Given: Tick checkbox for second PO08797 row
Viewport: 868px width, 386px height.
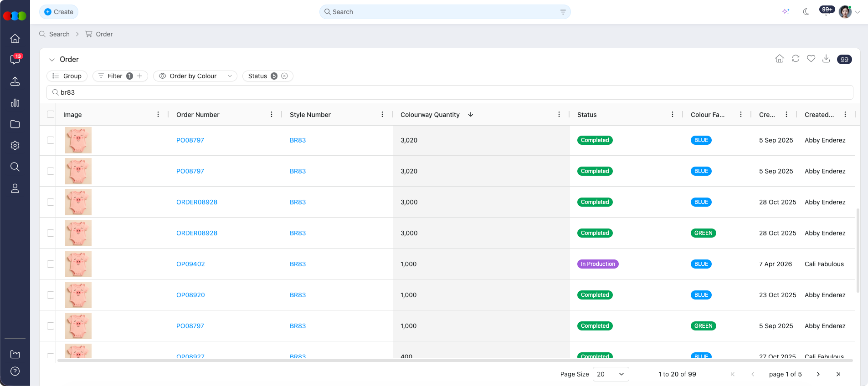Looking at the screenshot, I should click(x=51, y=171).
